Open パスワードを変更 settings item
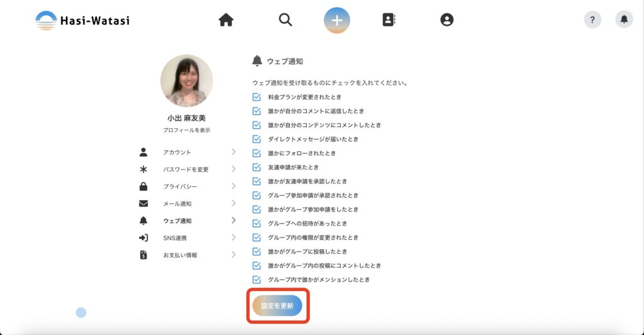Image resolution: width=644 pixels, height=335 pixels. pos(186,169)
